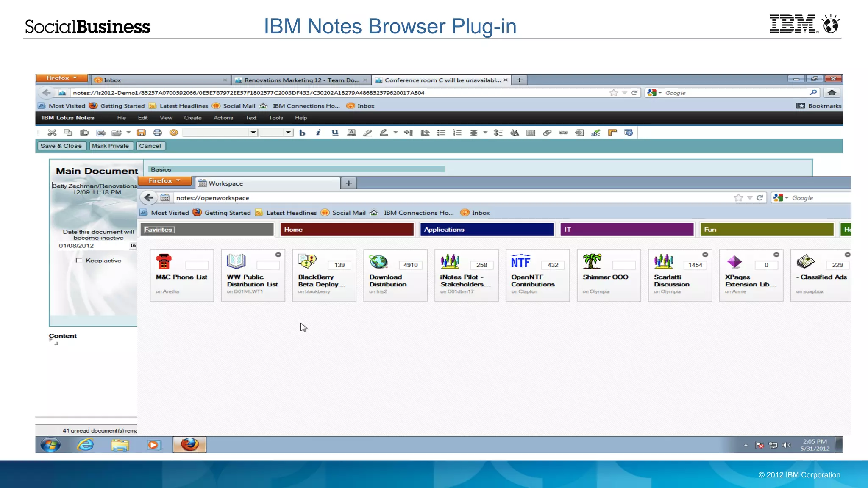
Task: Click the numbered list icon
Action: point(457,133)
